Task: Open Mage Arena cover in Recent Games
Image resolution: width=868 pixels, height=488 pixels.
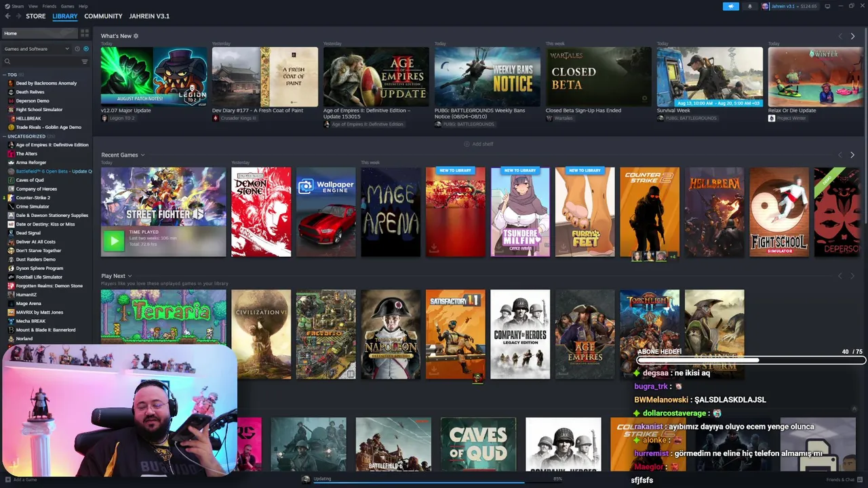Action: coord(391,212)
